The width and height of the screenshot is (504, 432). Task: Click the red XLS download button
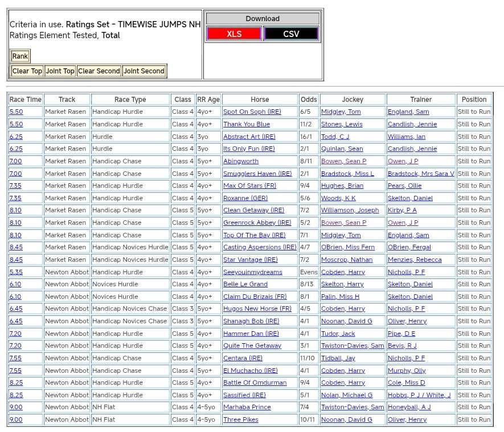[234, 34]
